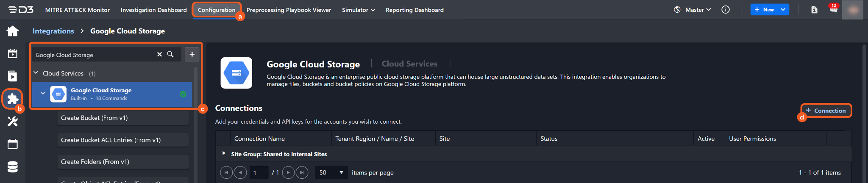Open the playbook play icon in sidebar
This screenshot has height=183, width=868.
pos(13,76)
